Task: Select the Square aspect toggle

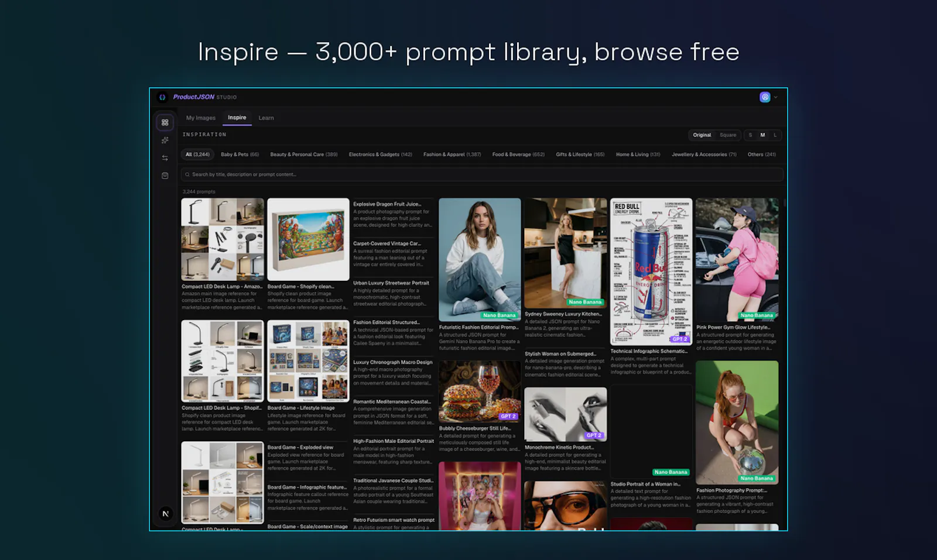Action: coord(728,135)
